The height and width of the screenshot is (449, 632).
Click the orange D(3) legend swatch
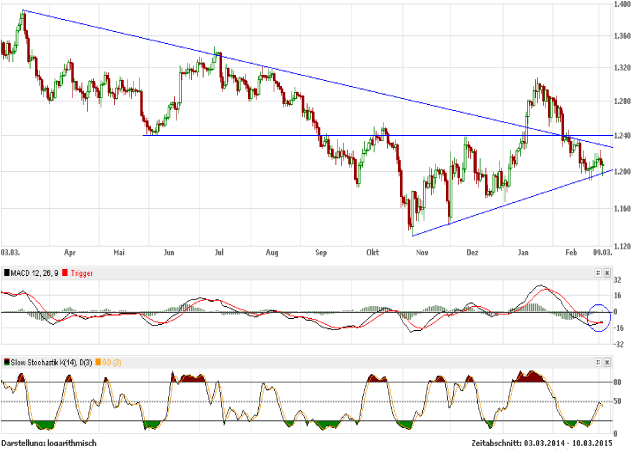(x=98, y=360)
